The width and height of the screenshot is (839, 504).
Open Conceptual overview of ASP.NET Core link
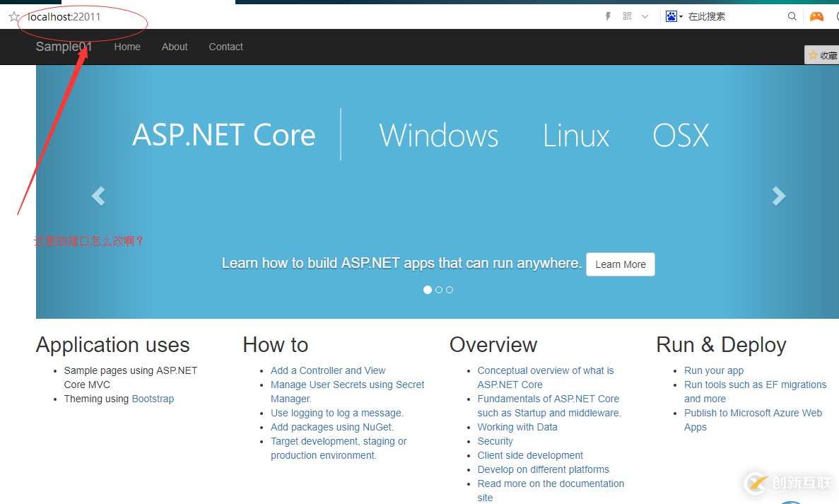(x=546, y=377)
